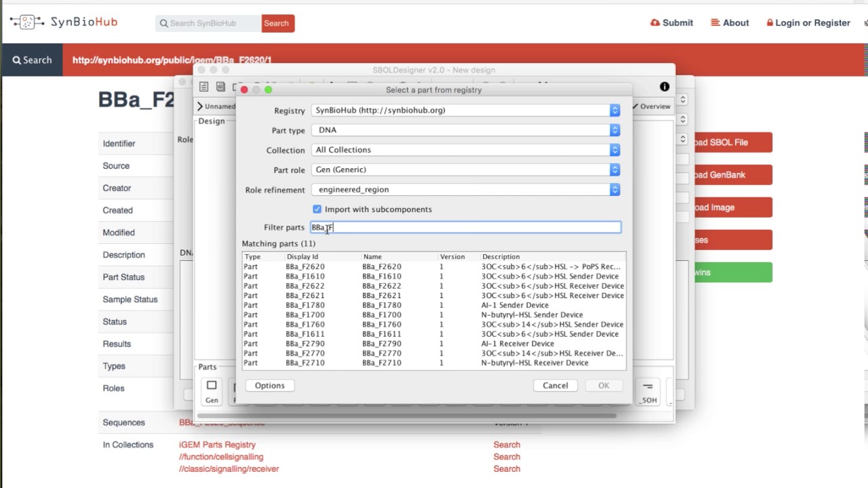Click Search link beside //classic/signalling/receiver
The image size is (868, 488).
coord(507,469)
